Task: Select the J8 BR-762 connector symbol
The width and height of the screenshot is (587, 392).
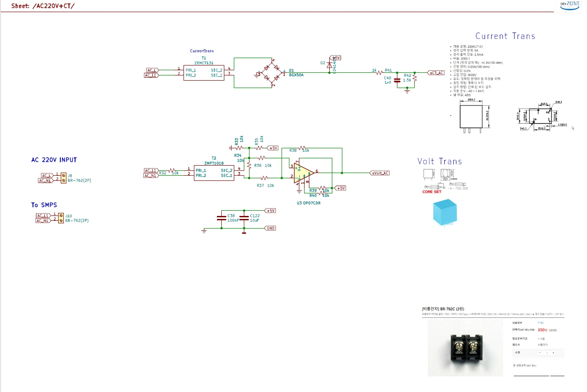Action: click(x=63, y=178)
